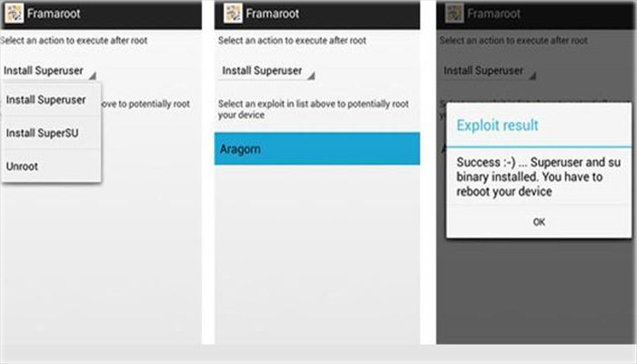Select the Aragorn exploit
637x364 pixels.
coord(318,148)
